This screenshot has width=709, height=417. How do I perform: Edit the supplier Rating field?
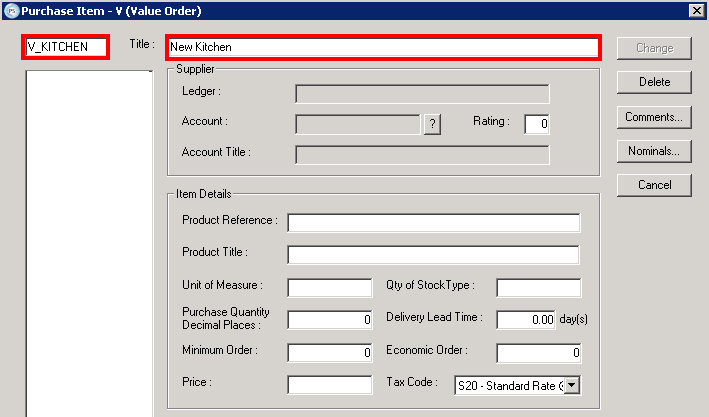[537, 124]
